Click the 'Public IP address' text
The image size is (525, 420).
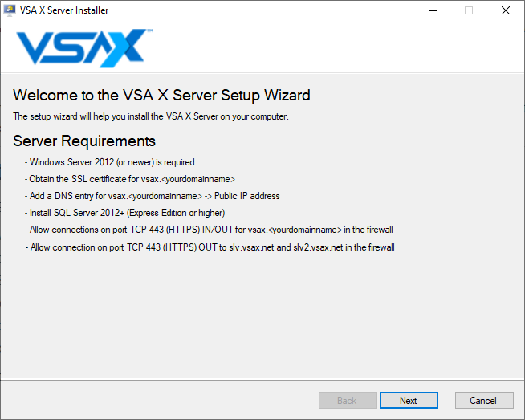[247, 196]
